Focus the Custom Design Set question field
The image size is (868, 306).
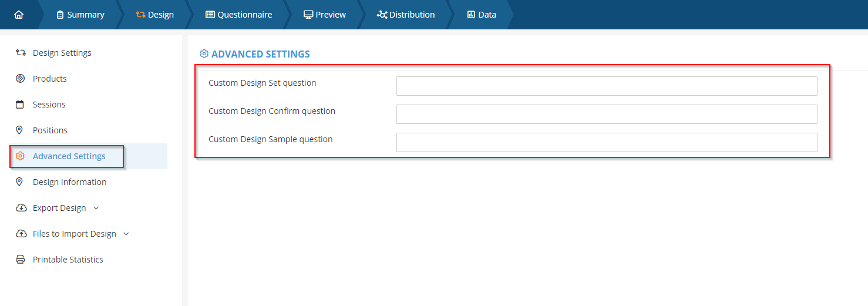point(606,86)
